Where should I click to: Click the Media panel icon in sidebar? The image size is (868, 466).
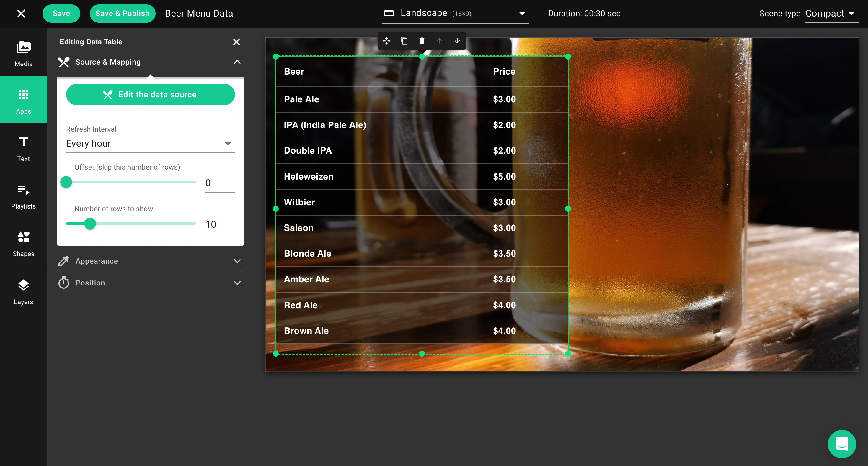[x=23, y=53]
